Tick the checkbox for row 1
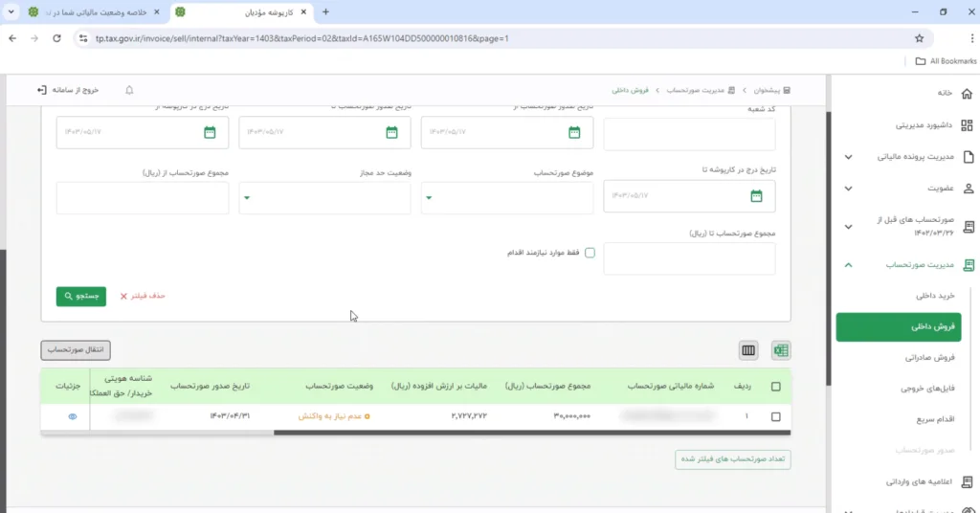 [x=775, y=416]
